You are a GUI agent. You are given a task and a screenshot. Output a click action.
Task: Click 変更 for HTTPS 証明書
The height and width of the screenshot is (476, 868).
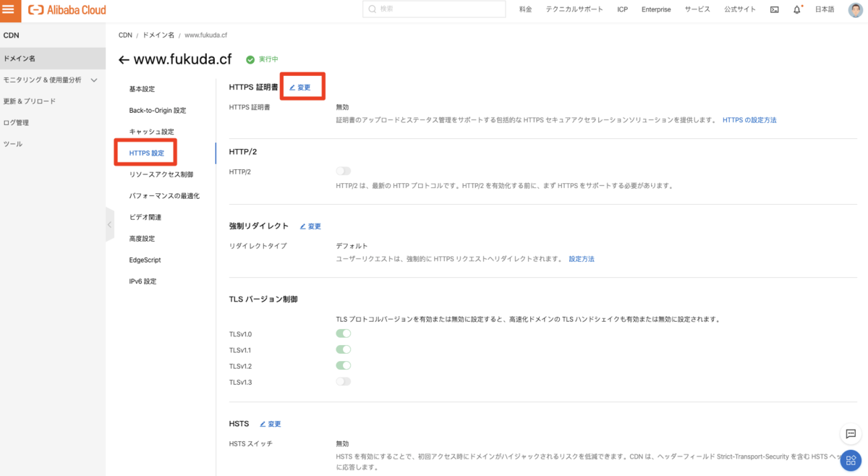coord(300,87)
